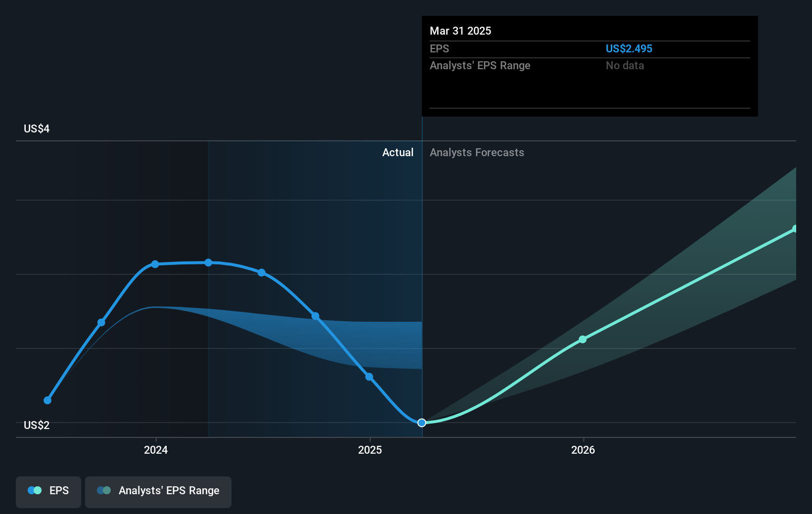
Task: Click the Mar 31 2025 tooltip date
Action: tap(460, 31)
